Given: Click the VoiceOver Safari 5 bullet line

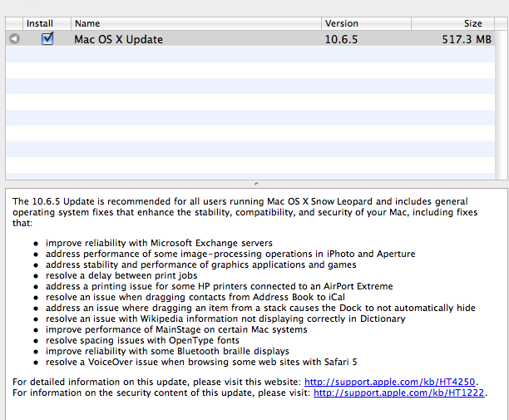Looking at the screenshot, I should click(201, 363).
